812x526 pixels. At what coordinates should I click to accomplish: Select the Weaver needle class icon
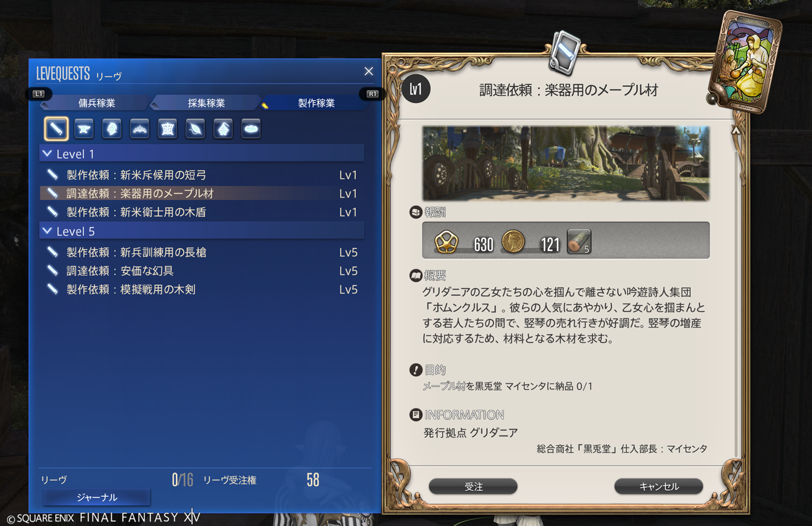(x=195, y=129)
